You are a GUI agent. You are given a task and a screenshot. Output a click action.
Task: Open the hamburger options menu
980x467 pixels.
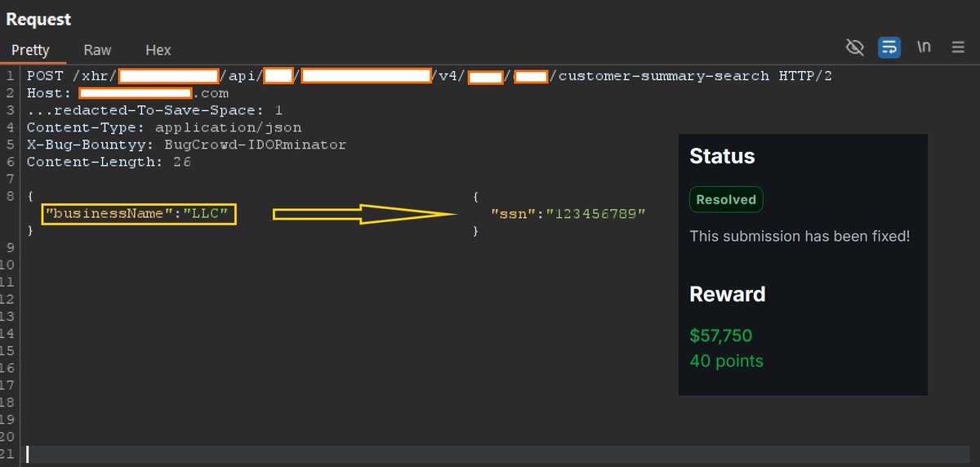tap(959, 47)
